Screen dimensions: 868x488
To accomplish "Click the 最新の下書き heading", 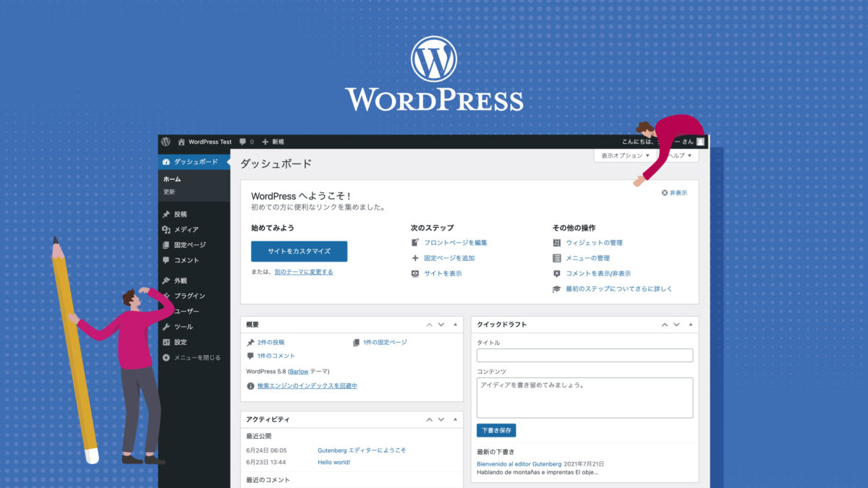I will 494,451.
